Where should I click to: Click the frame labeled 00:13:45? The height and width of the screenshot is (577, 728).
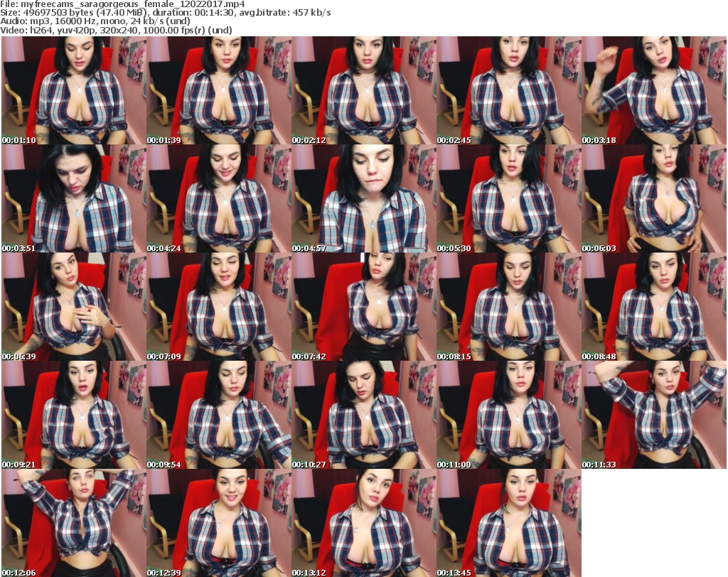pyautogui.click(x=509, y=523)
